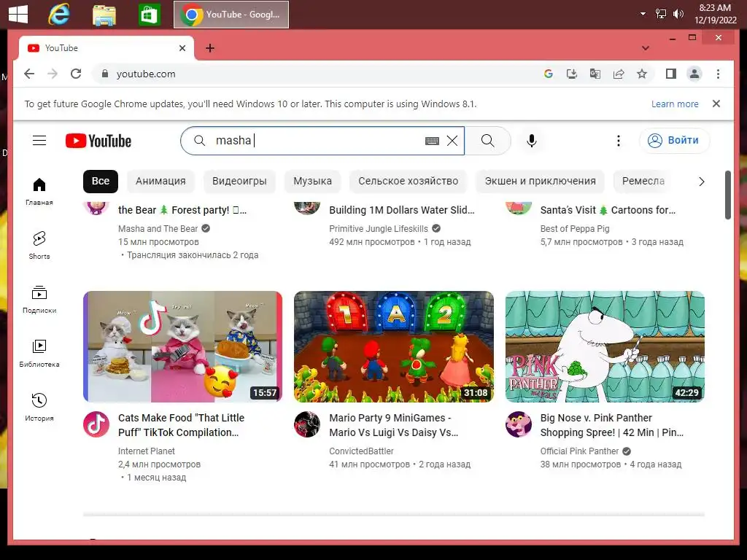
Task: Select the Видеоигры chip
Action: [x=239, y=181]
